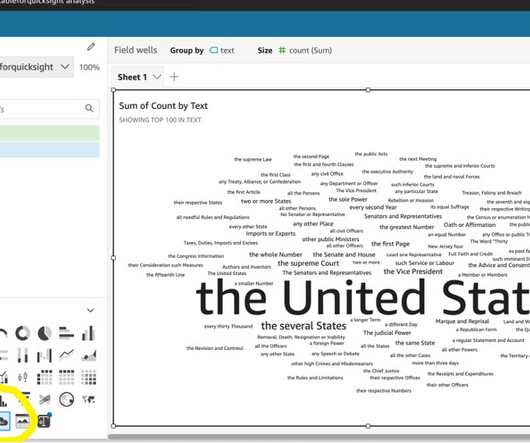Choose the Sankey diagram visual icon
Viewport: 530px width, 443px height.
(x=45, y=399)
